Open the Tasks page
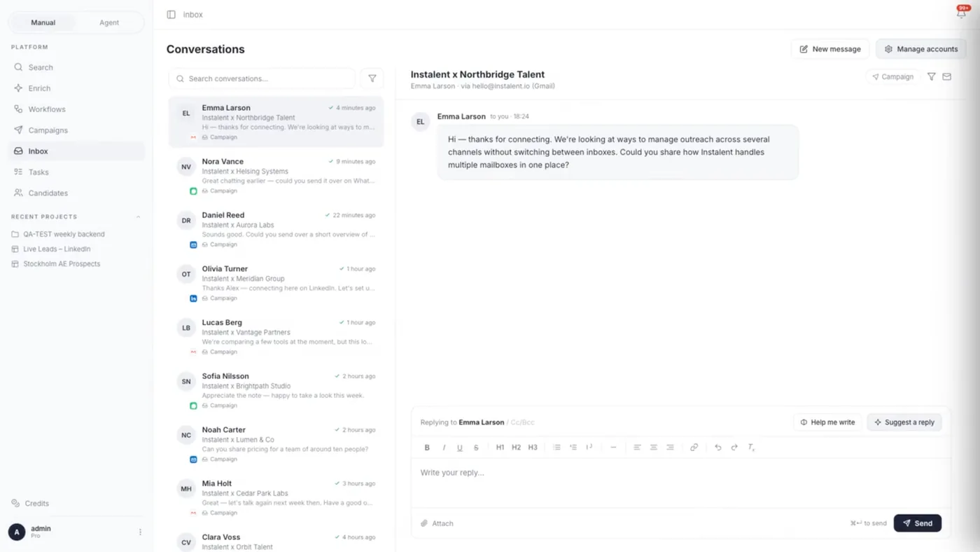 click(x=76, y=172)
